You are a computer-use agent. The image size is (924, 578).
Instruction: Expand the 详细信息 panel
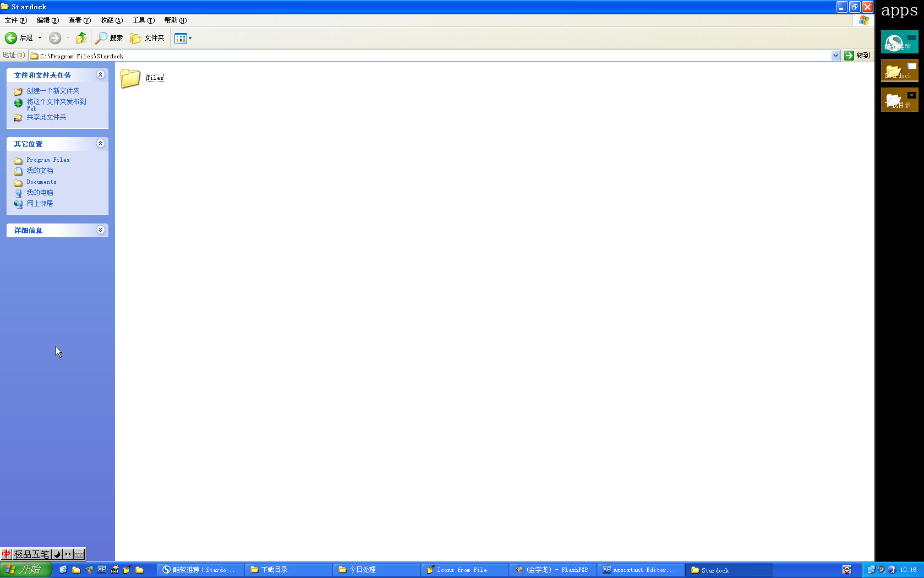(x=100, y=230)
